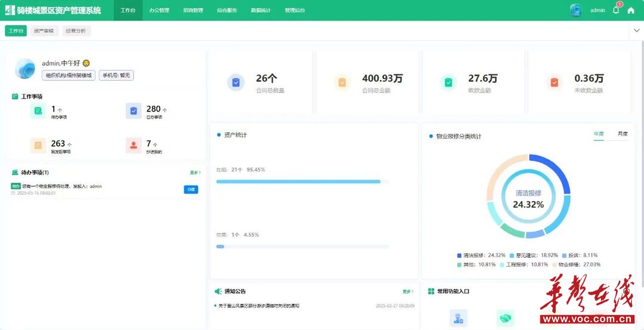
Task: Click the 合同总数量 clipboard icon
Action: [236, 82]
